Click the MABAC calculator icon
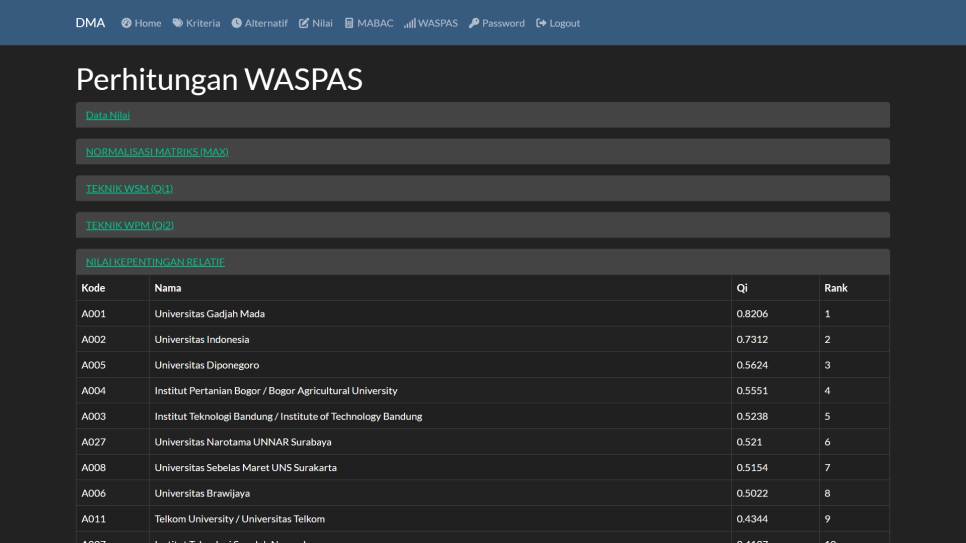This screenshot has height=543, width=966. (349, 23)
